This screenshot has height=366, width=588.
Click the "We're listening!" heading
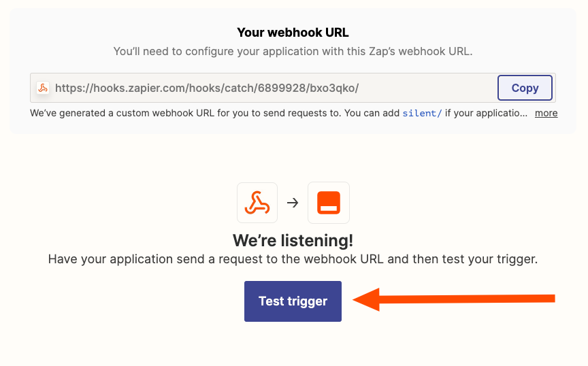pos(293,240)
